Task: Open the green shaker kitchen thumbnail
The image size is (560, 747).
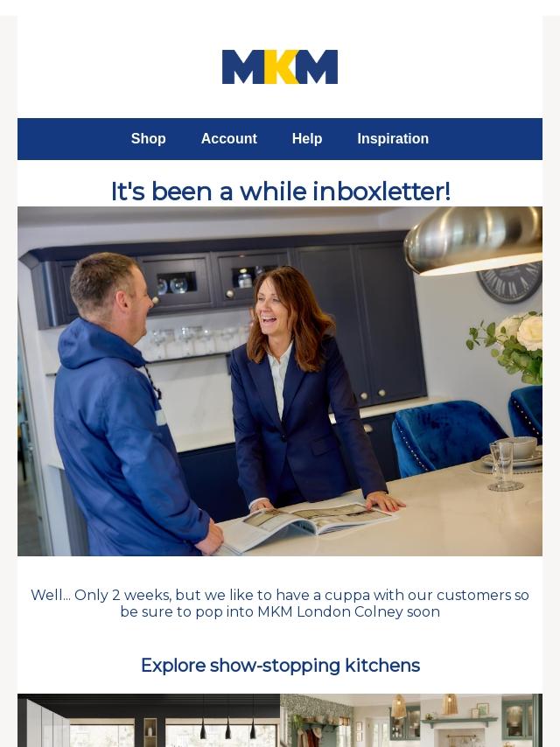Action: 411,721
